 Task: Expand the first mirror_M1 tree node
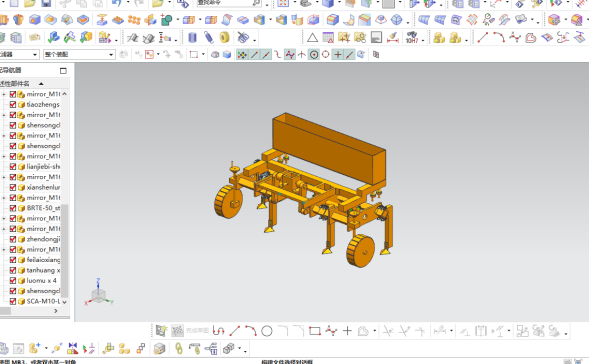pyautogui.click(x=4, y=94)
